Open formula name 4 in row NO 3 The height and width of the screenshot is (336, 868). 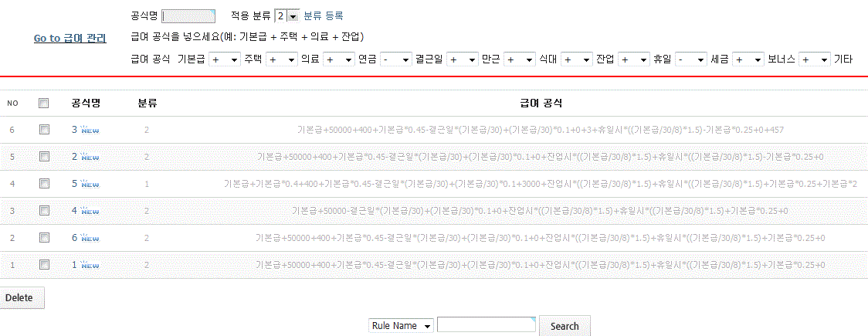pyautogui.click(x=75, y=210)
